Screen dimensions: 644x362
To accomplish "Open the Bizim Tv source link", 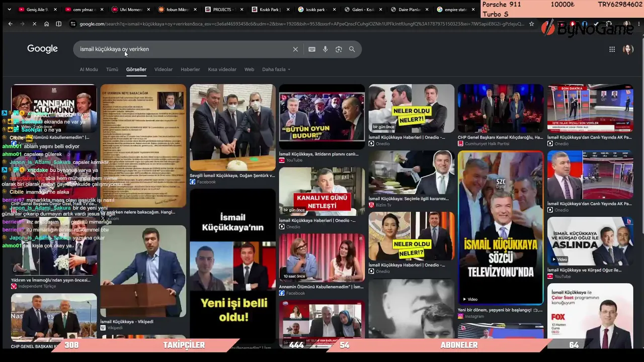I will [380, 205].
